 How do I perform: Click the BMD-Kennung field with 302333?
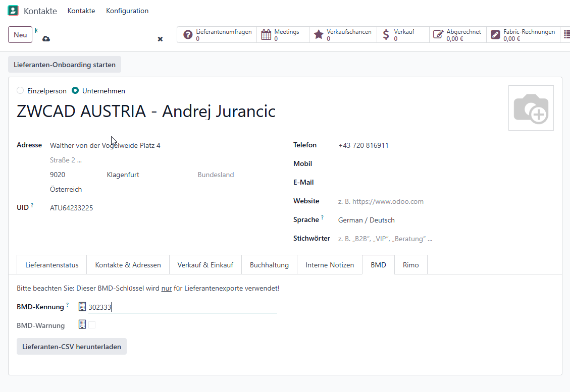click(x=182, y=307)
